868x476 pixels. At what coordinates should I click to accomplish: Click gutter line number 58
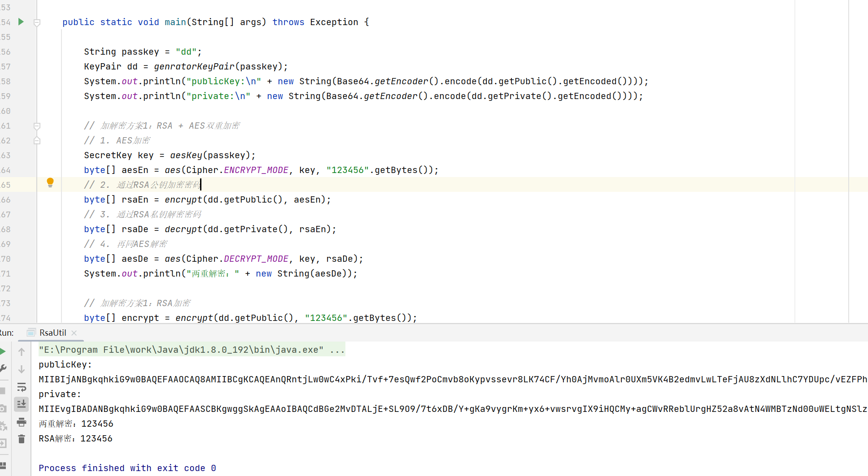pyautogui.click(x=6, y=81)
